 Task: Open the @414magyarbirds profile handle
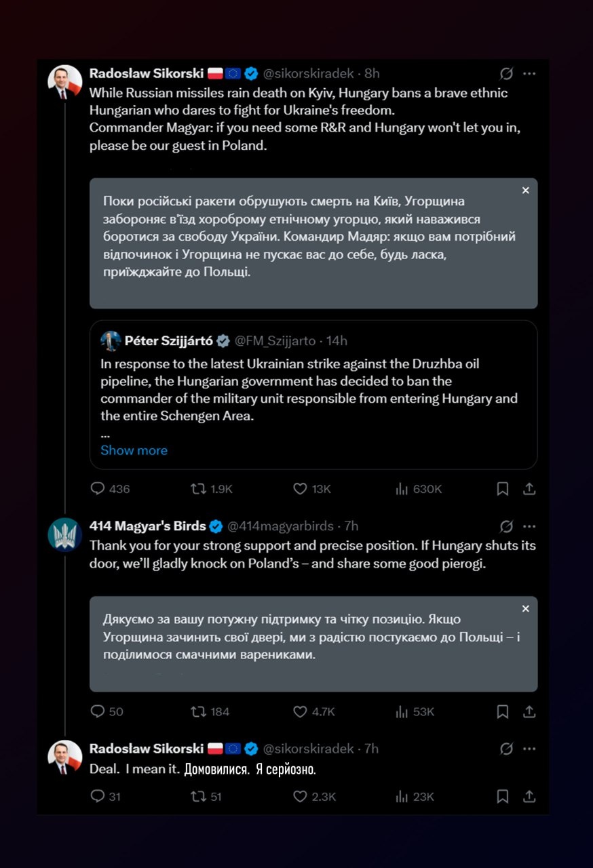pyautogui.click(x=280, y=526)
